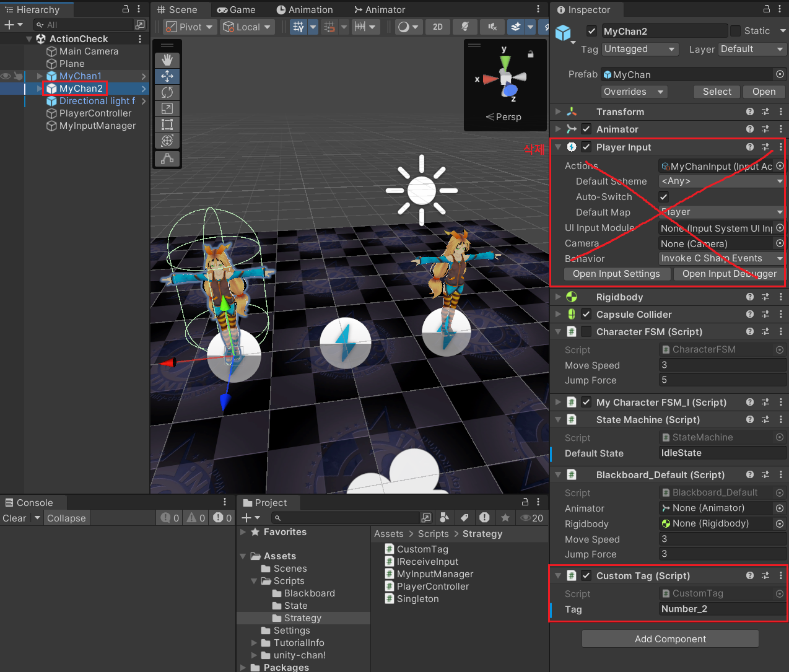Open Animator component preset icon
The image size is (789, 672).
tap(765, 129)
